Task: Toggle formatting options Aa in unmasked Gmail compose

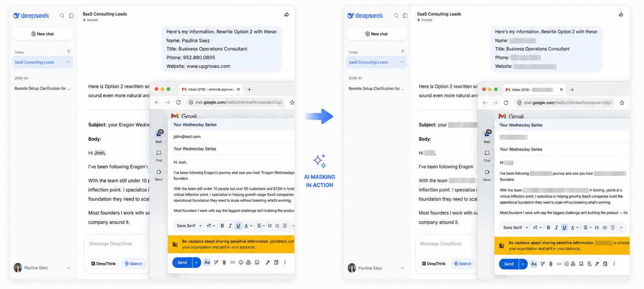Action: (x=207, y=262)
